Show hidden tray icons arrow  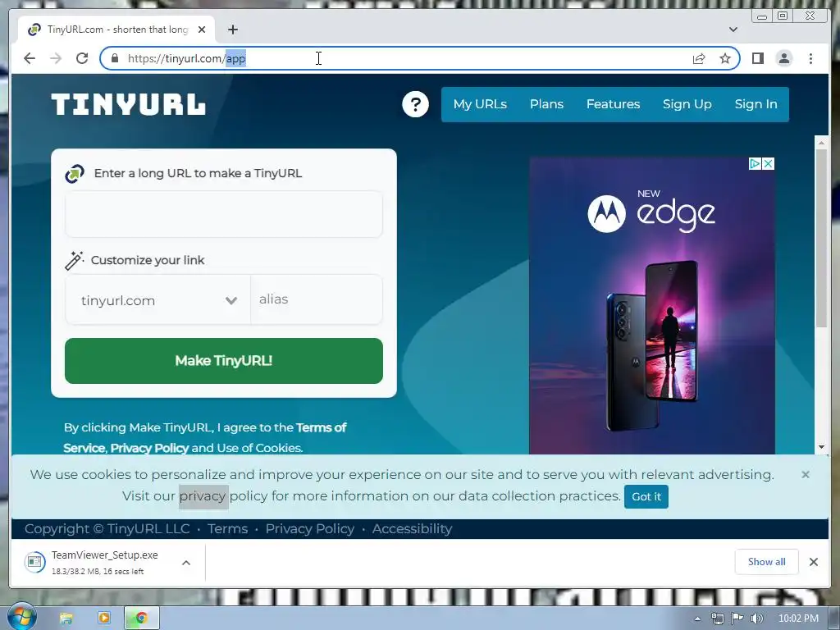point(697,619)
